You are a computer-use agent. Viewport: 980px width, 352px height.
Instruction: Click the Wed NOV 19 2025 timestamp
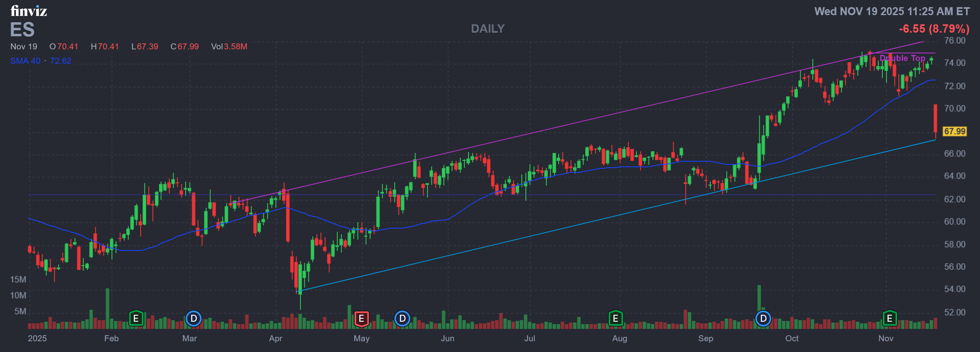point(892,12)
